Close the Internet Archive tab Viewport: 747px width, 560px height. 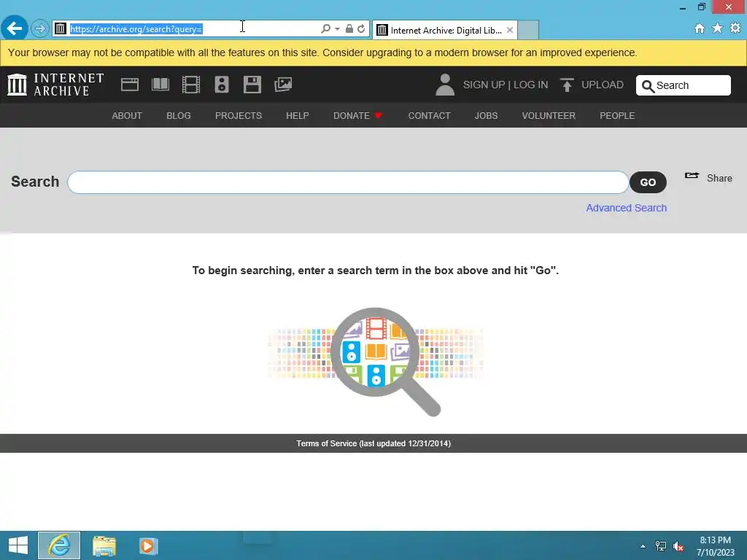[509, 30]
